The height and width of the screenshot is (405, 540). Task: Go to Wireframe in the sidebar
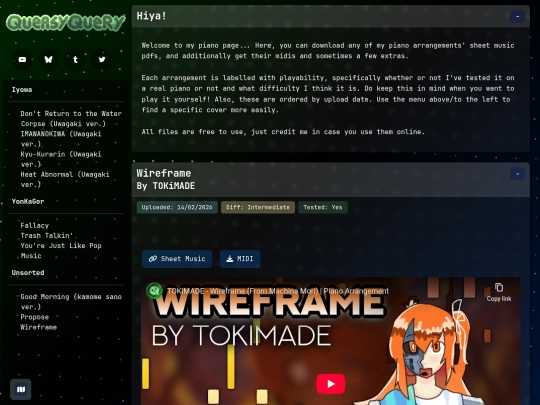[39, 327]
